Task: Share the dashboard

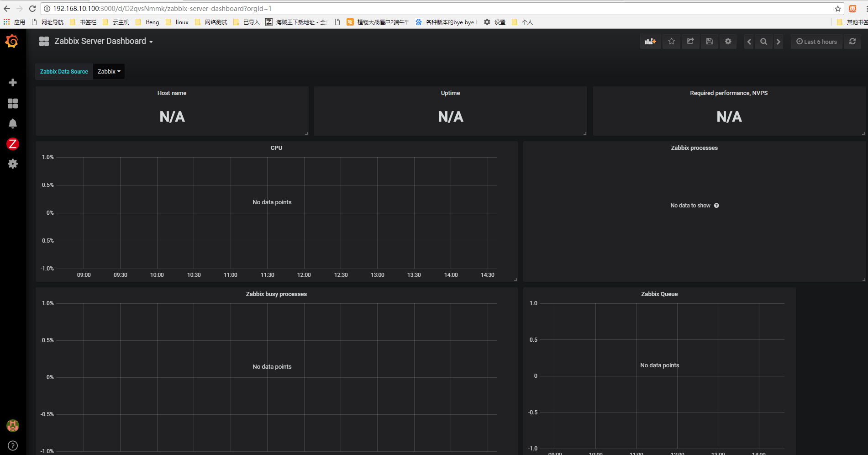Action: (690, 42)
